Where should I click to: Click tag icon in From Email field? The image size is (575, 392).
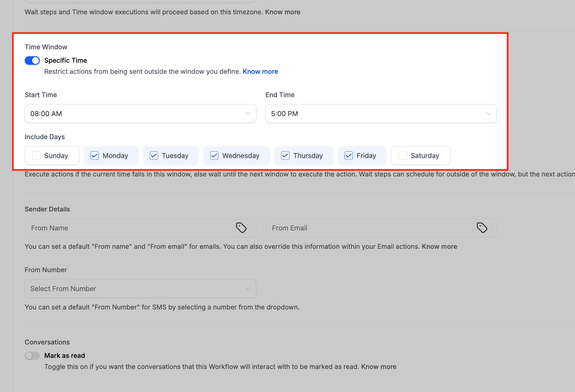482,228
